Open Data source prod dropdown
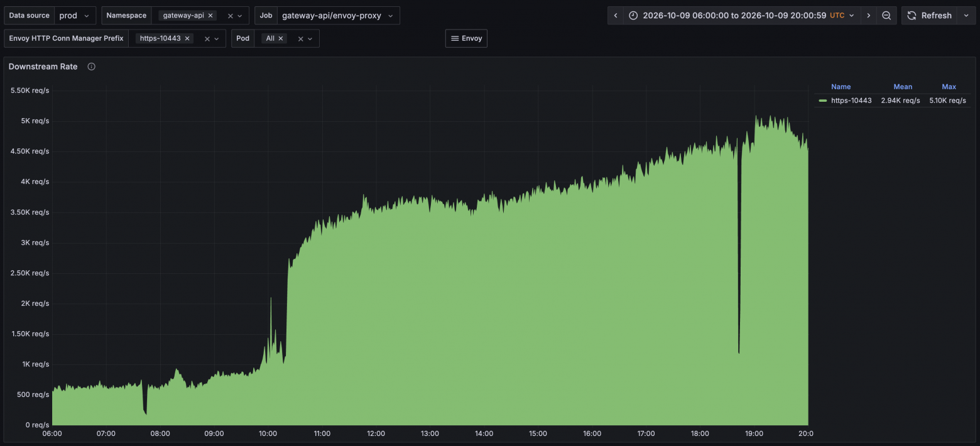 coord(75,16)
